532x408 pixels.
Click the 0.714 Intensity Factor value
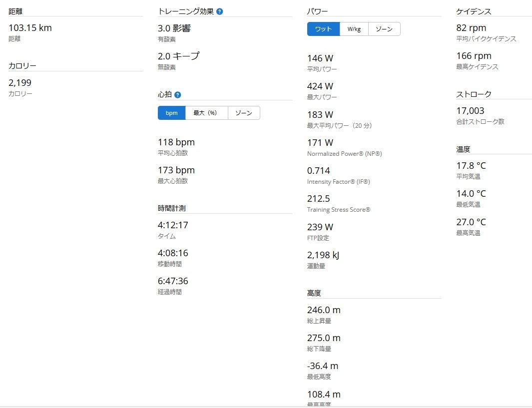pyautogui.click(x=319, y=171)
